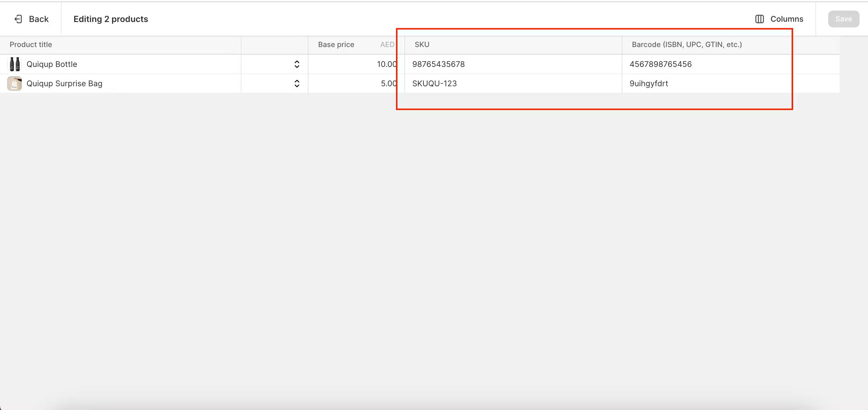Viewport: 868px width, 410px height.
Task: Click the Columns layout icon
Action: pos(759,19)
